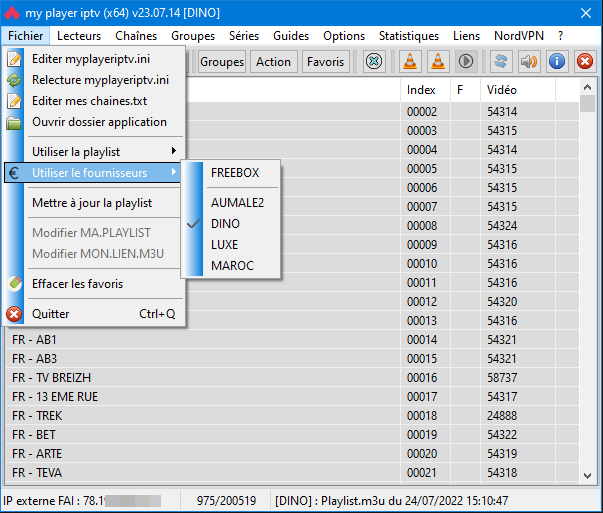Select FREEBOX provider
Viewport: 603px width, 513px height.
[x=231, y=173]
